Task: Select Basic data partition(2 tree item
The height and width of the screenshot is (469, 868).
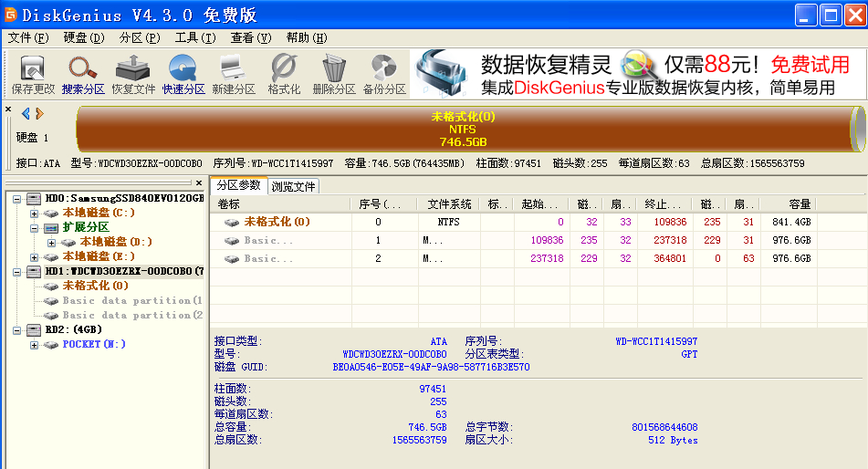Action: [132, 315]
